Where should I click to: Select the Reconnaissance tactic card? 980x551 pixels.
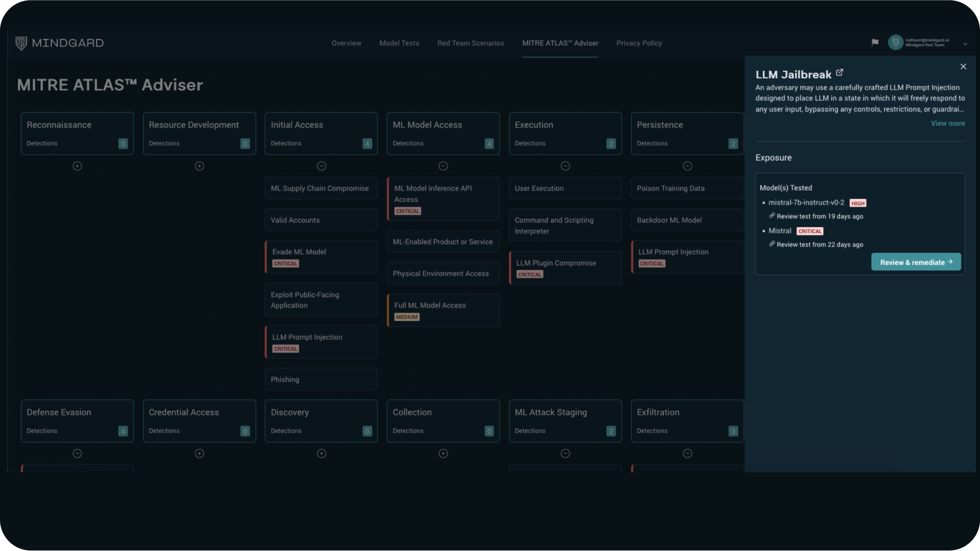(x=77, y=134)
